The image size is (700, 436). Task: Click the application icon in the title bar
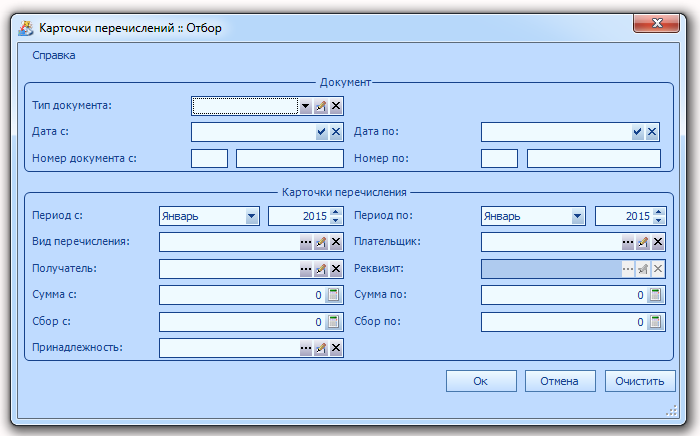click(26, 28)
